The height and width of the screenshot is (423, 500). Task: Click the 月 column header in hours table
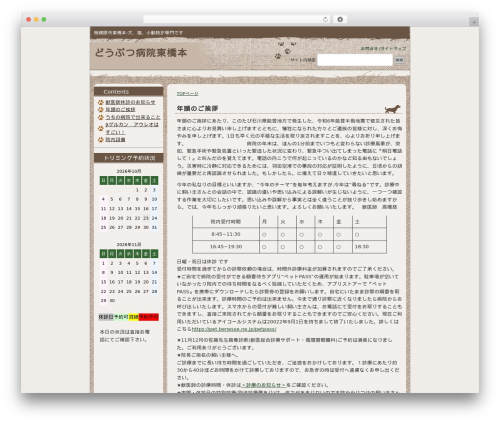(x=268, y=222)
